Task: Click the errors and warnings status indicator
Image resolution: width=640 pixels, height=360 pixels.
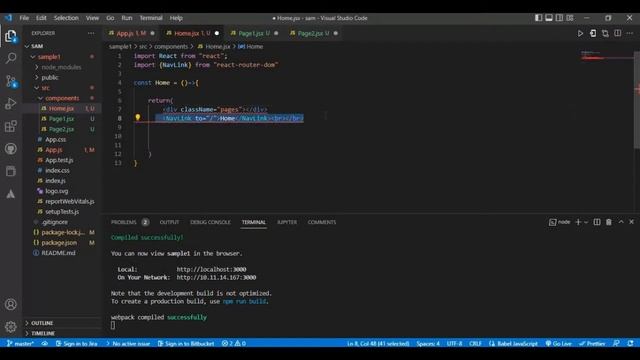Action: (x=233, y=343)
